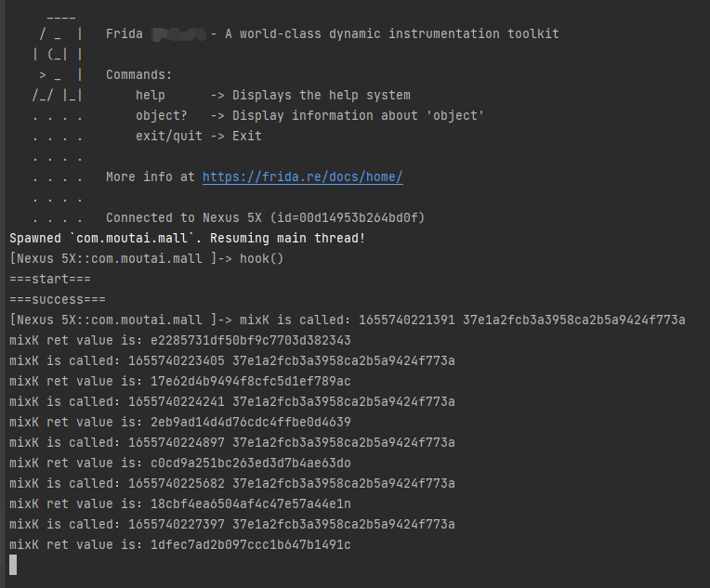The height and width of the screenshot is (588, 710).
Task: Click return value 17e62d4b9494f8cfc5d1ef789ac
Action: coord(251,381)
